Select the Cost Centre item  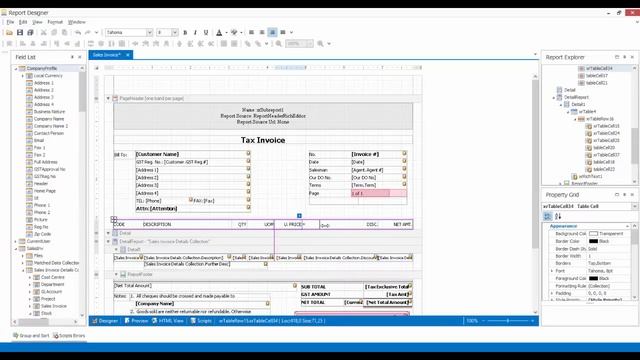tap(53, 277)
